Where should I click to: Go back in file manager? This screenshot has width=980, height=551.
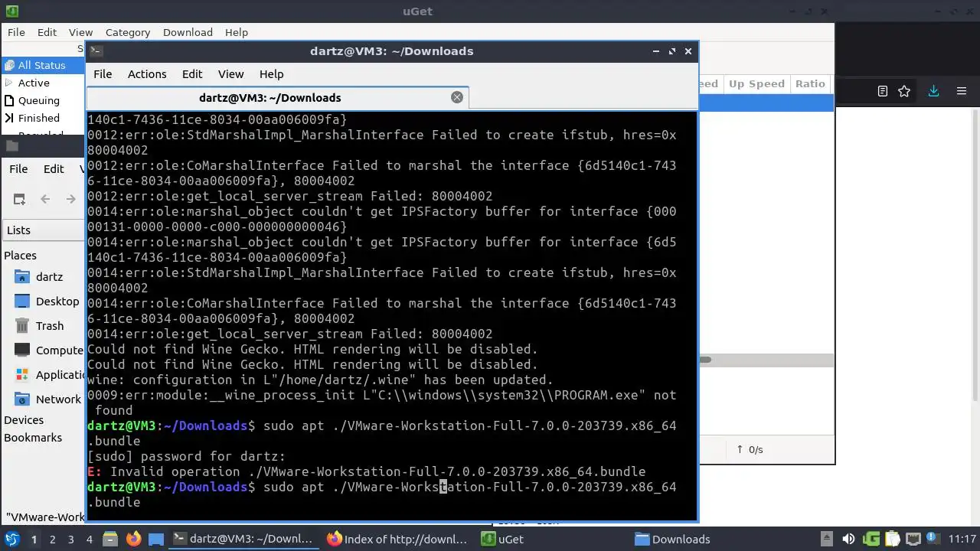click(45, 199)
